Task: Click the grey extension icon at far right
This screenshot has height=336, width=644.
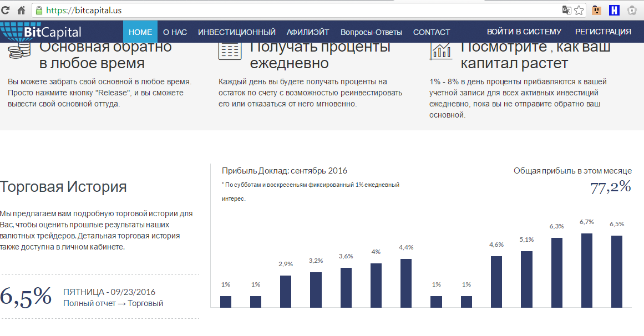Action: click(x=632, y=10)
